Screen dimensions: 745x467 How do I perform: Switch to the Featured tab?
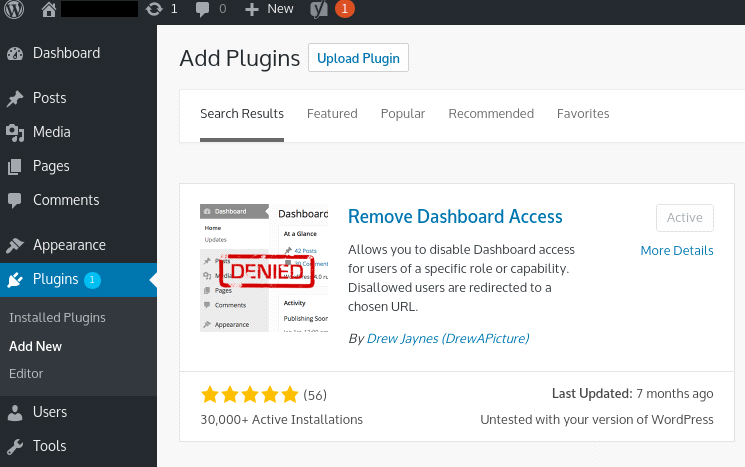click(x=332, y=114)
